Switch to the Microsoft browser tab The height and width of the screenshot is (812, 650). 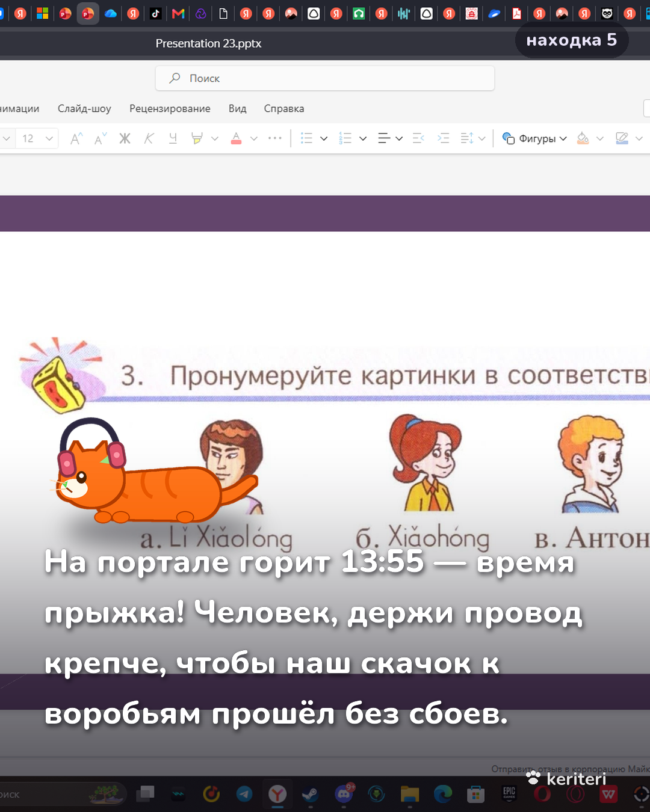click(43, 13)
